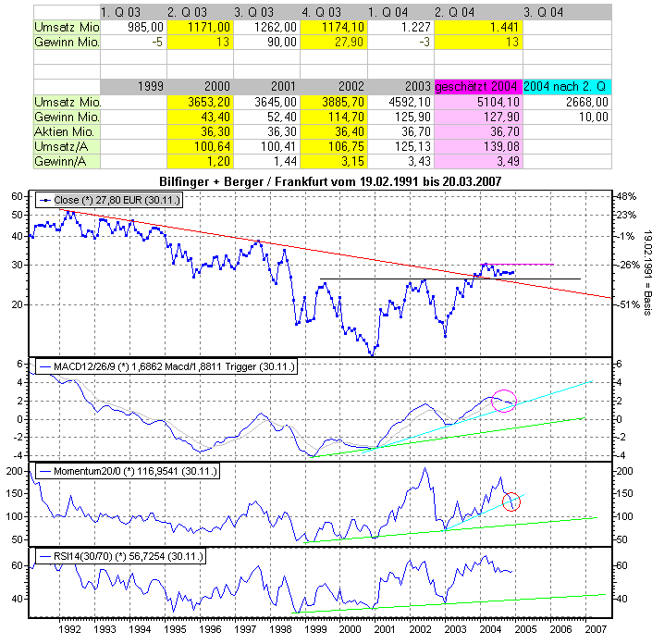Select the 'Close (*) 27,80 EUR' legend box
The image size is (652, 644).
pos(109,200)
